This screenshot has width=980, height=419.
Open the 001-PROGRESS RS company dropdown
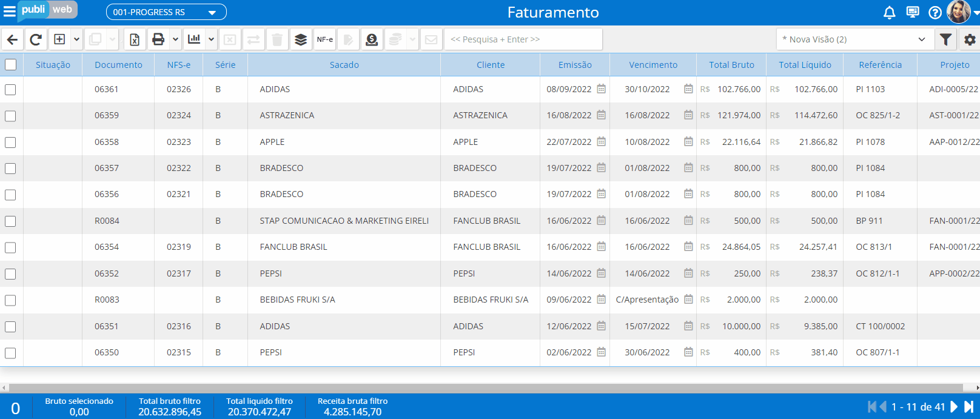[x=166, y=12]
